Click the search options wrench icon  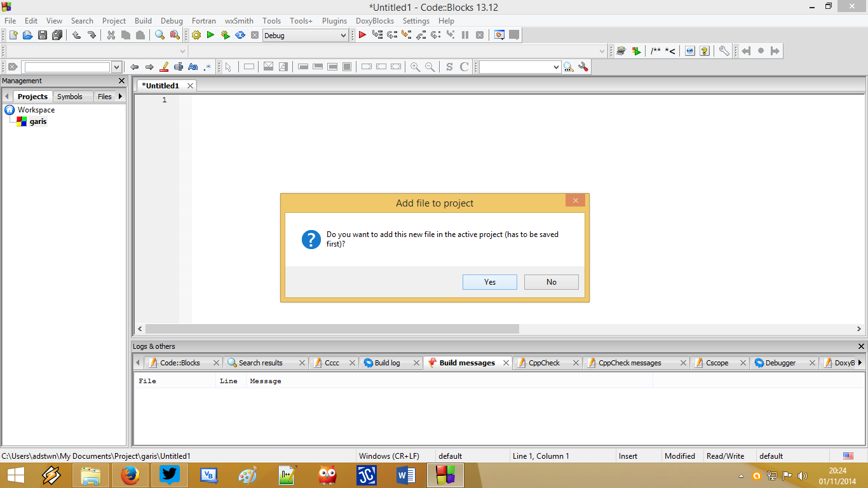(x=583, y=67)
